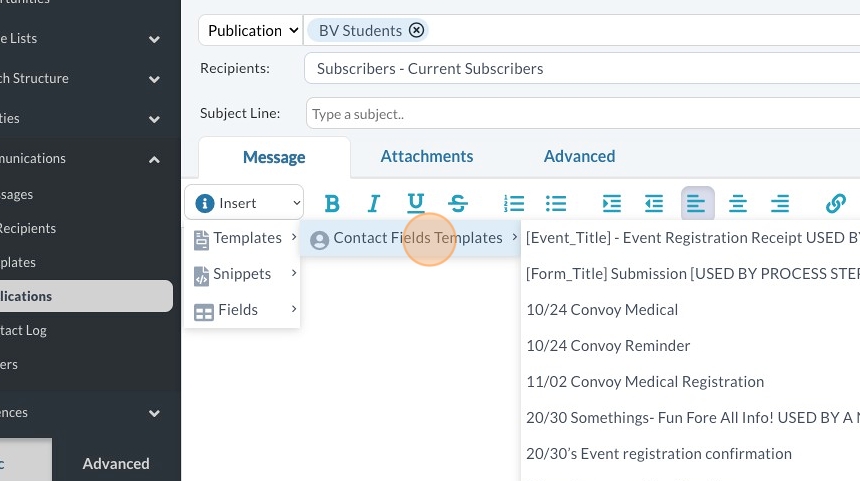Toggle underline formatting
The width and height of the screenshot is (860, 481).
pos(416,204)
